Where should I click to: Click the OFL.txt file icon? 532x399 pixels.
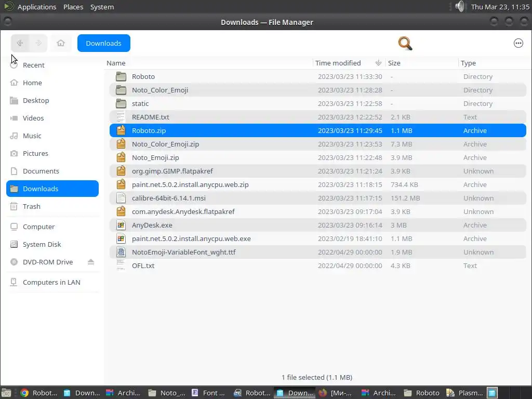tap(121, 265)
